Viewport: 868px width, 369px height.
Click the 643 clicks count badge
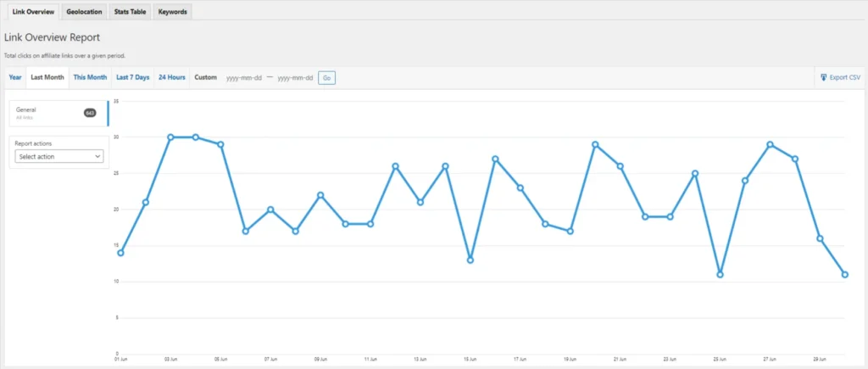pyautogui.click(x=90, y=113)
